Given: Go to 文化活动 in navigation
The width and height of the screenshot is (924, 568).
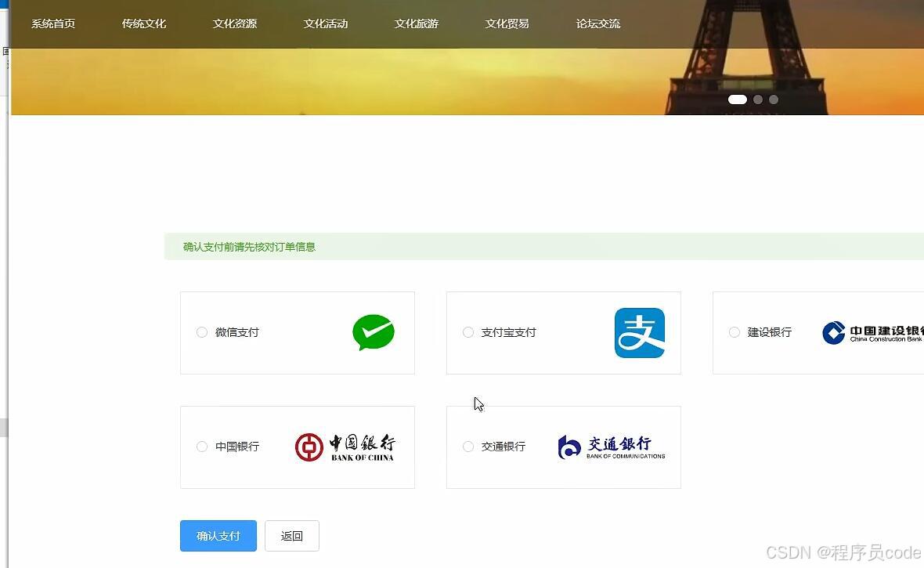Looking at the screenshot, I should click(x=325, y=24).
